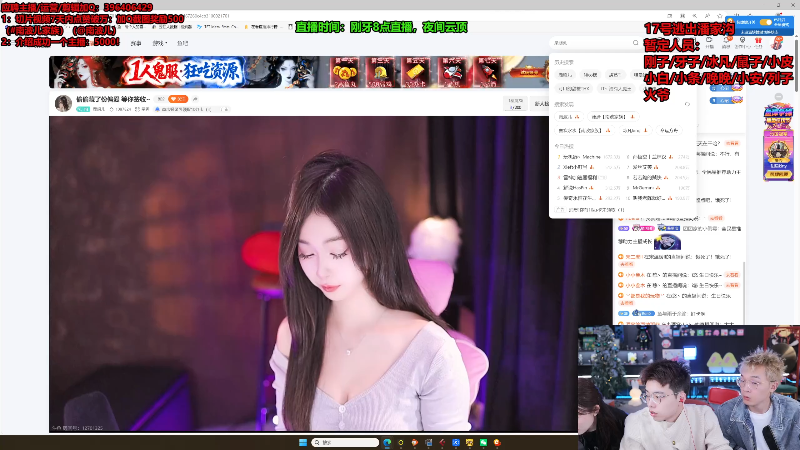Open the Windows Start menu
800x450 pixels.
(x=303, y=442)
